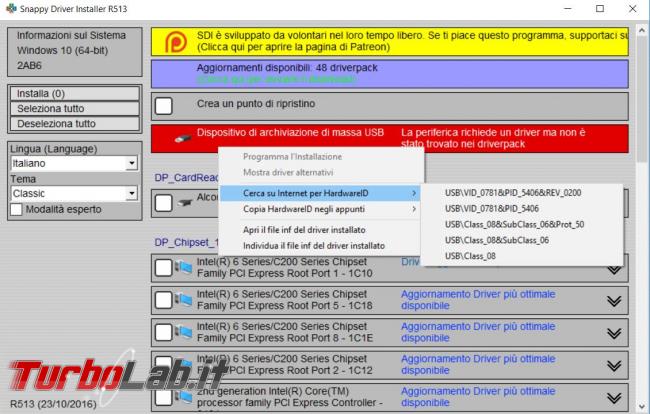The width and height of the screenshot is (650, 414).
Task: Click the card reader device icon
Action: pos(184,203)
